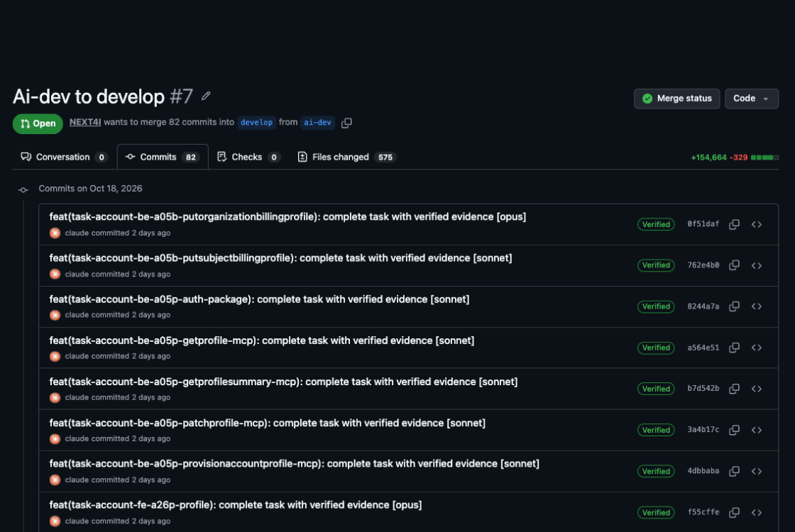This screenshot has height=532, width=795.
Task: Click the Merge status button
Action: tap(677, 99)
